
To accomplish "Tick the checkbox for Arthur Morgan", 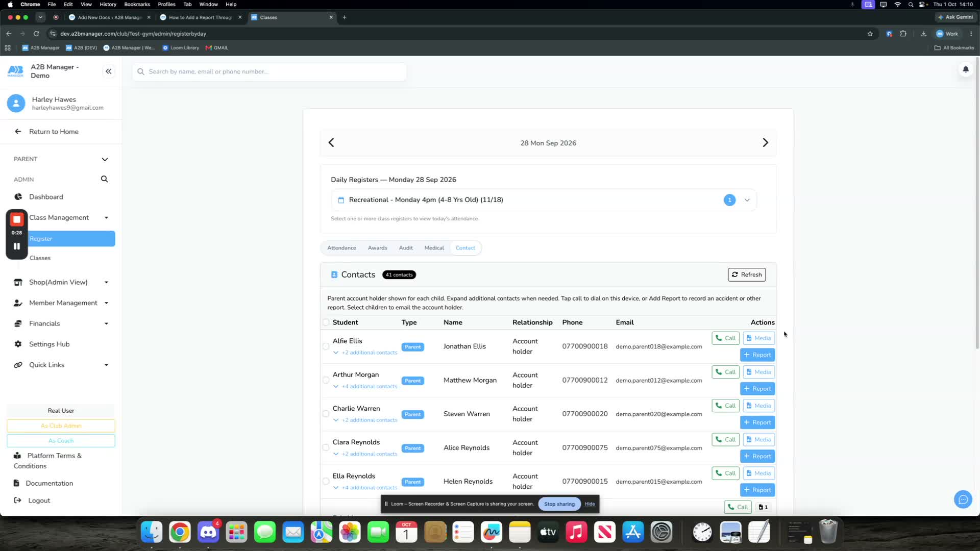I will [326, 380].
